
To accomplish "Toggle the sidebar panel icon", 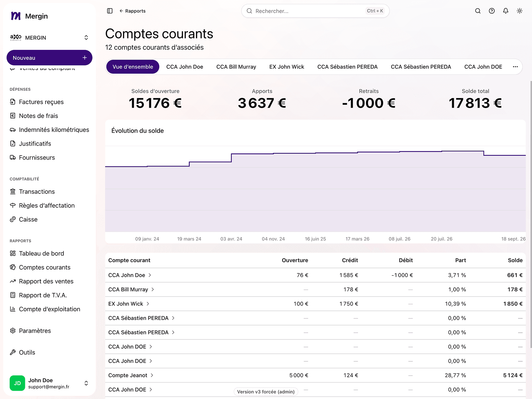I will 110,11.
